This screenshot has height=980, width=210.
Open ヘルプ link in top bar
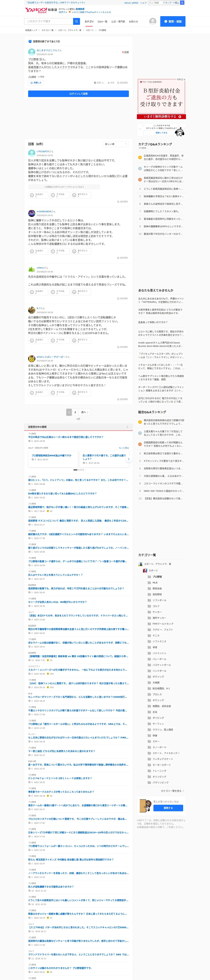click(x=143, y=3)
